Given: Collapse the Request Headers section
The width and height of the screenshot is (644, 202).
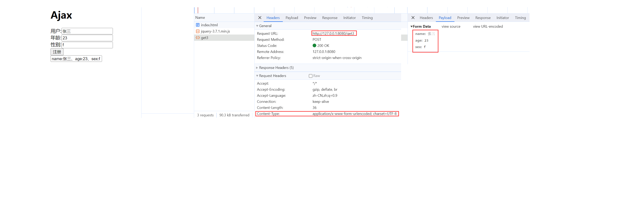Looking at the screenshot, I should click(x=257, y=76).
